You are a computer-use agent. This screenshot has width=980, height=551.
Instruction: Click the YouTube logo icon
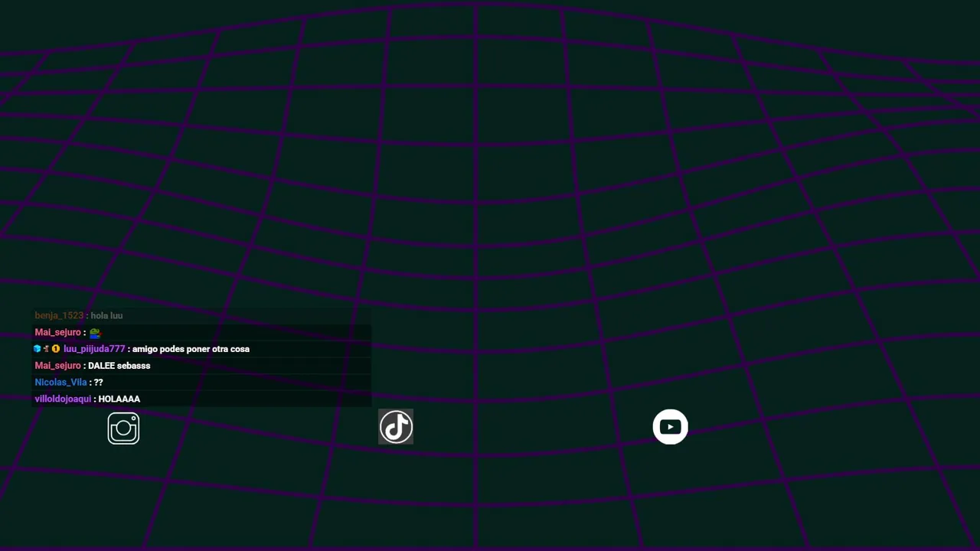click(x=670, y=427)
